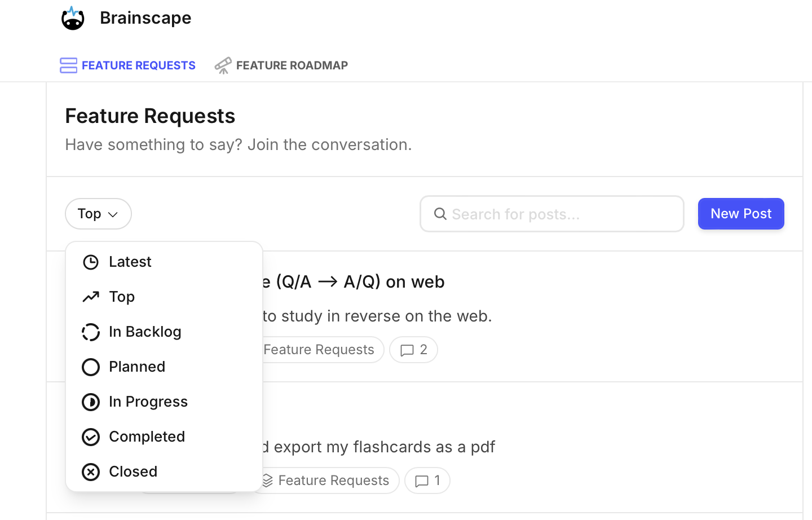The image size is (812, 520).
Task: Select Top from the sort menu
Action: (x=164, y=297)
